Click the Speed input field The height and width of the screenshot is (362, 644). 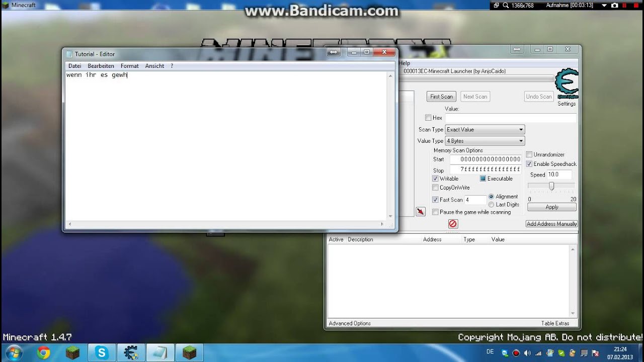559,174
